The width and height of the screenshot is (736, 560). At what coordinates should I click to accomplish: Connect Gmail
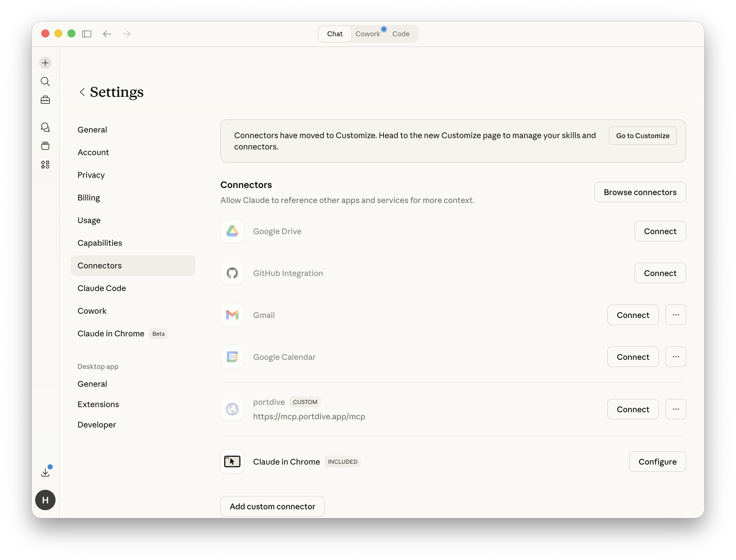point(633,315)
